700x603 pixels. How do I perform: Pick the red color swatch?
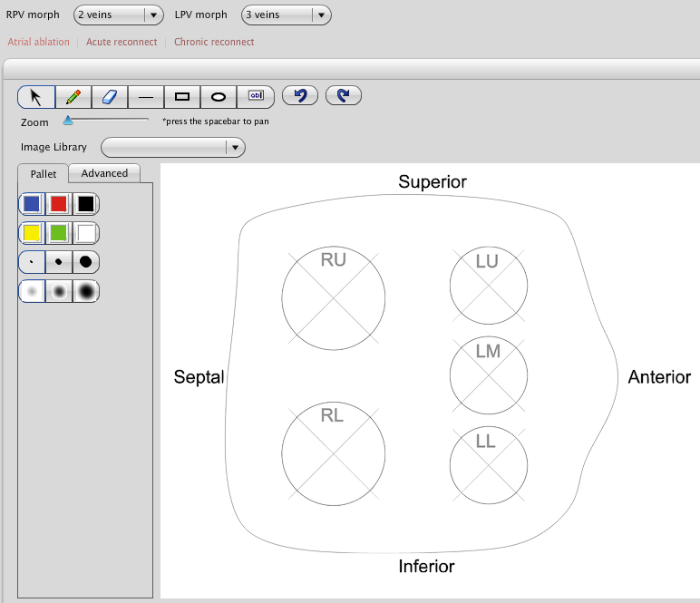coord(58,204)
